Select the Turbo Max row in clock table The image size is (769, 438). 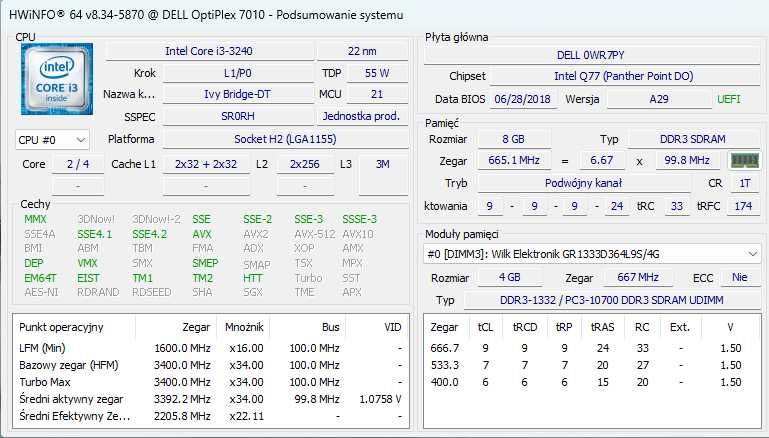(210, 381)
